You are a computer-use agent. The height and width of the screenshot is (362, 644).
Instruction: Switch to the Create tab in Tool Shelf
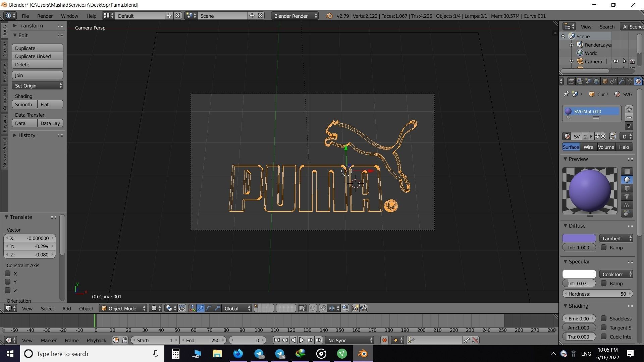[5, 48]
